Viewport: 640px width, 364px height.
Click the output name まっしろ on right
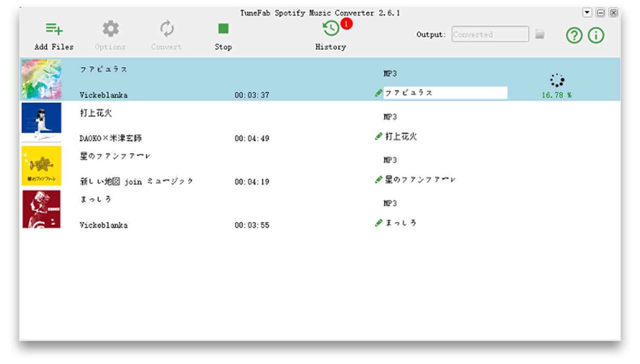click(401, 223)
